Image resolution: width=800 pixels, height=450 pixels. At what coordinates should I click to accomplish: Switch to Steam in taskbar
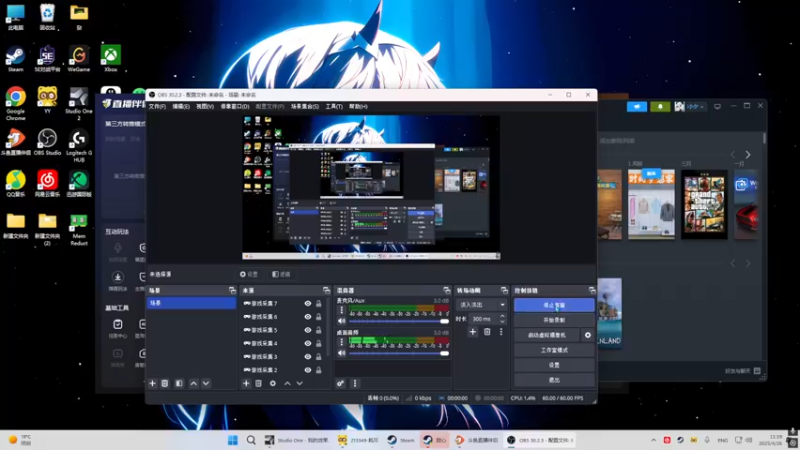tap(401, 440)
